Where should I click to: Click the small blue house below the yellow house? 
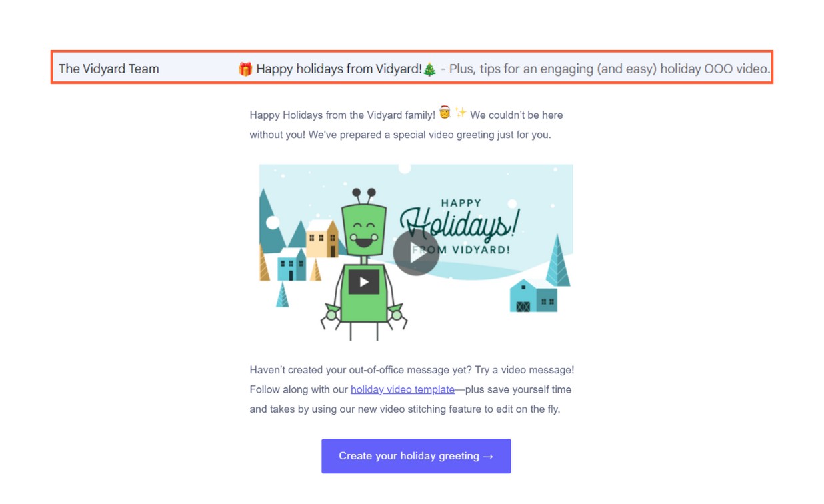click(x=291, y=265)
